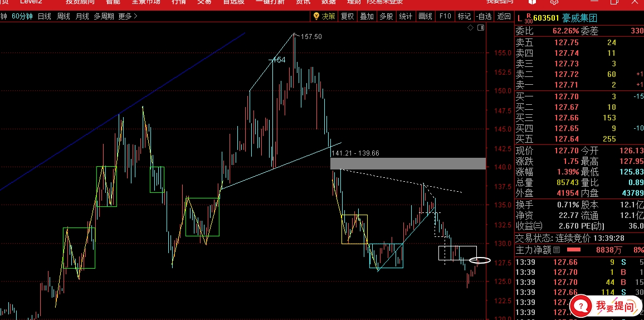Click the 净资 22.77 value
This screenshot has width=644, height=320.
(x=568, y=216)
